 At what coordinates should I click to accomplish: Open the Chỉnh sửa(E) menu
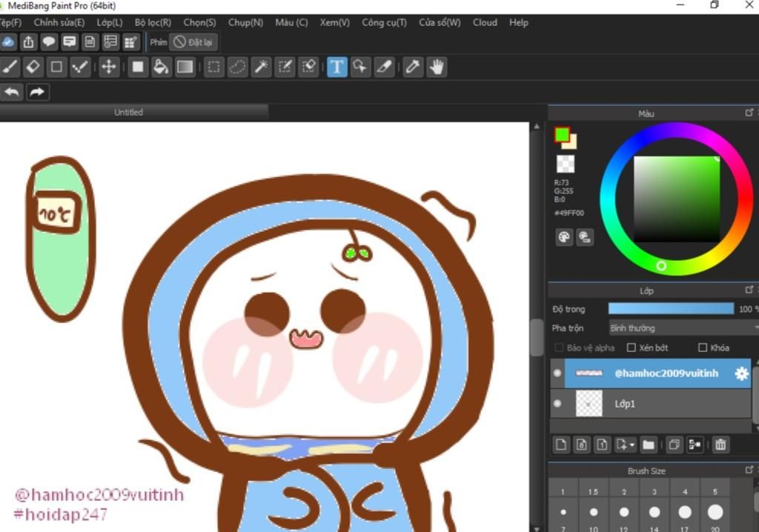[x=59, y=23]
